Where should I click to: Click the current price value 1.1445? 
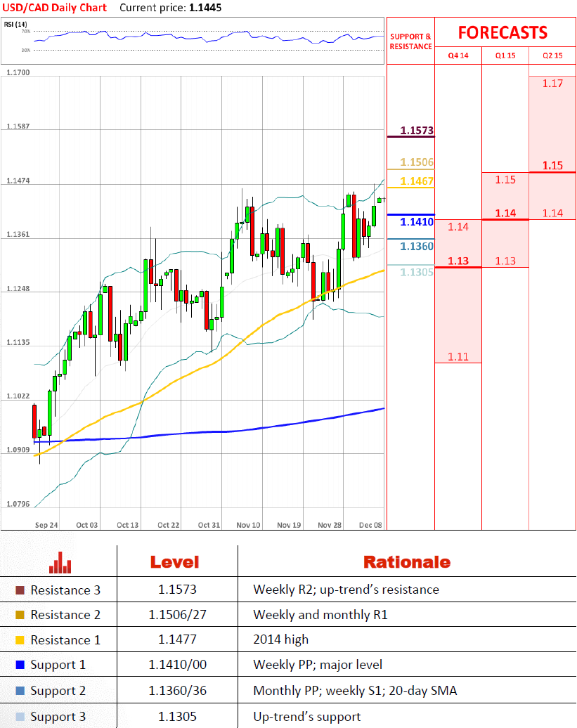point(205,8)
